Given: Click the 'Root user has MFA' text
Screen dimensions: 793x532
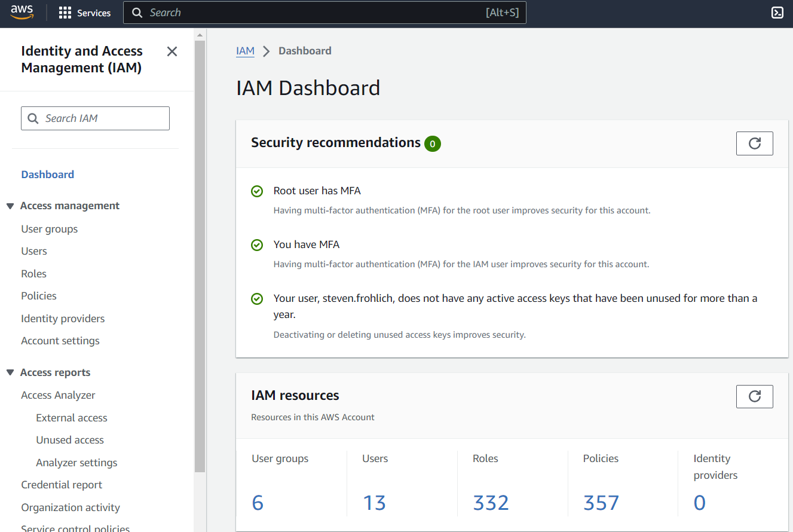Looking at the screenshot, I should 317,191.
